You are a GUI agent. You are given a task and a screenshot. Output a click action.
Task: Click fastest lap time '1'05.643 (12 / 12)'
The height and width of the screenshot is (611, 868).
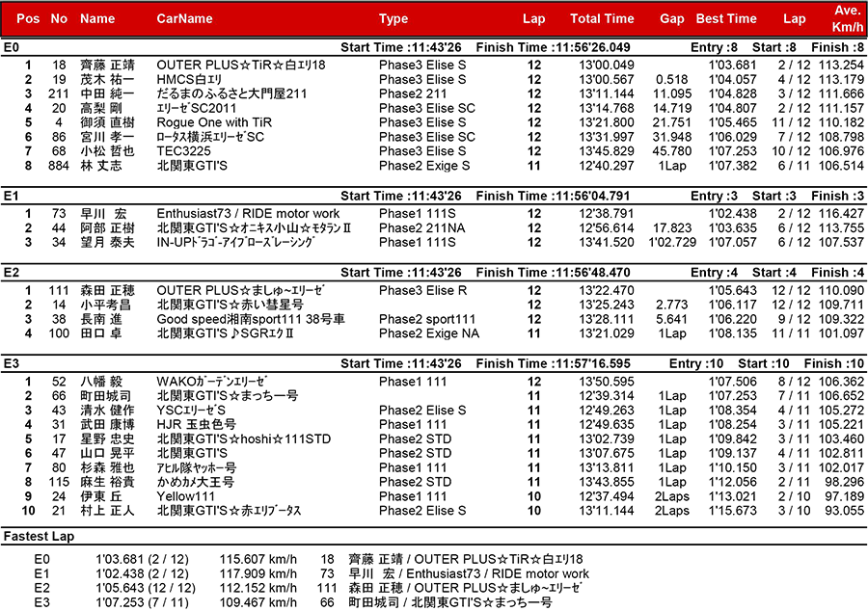point(146,589)
